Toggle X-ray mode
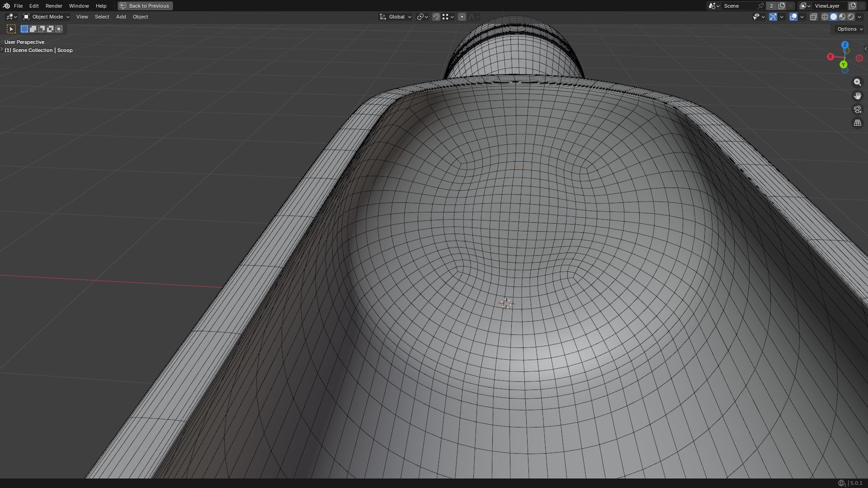The width and height of the screenshot is (868, 488). point(813,17)
